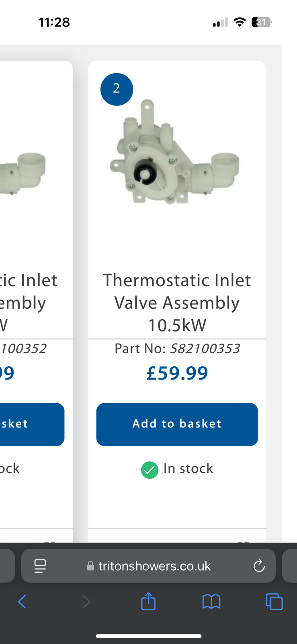Screen dimensions: 297x644
Task: Tap the Safari forward arrow
Action: (86, 602)
